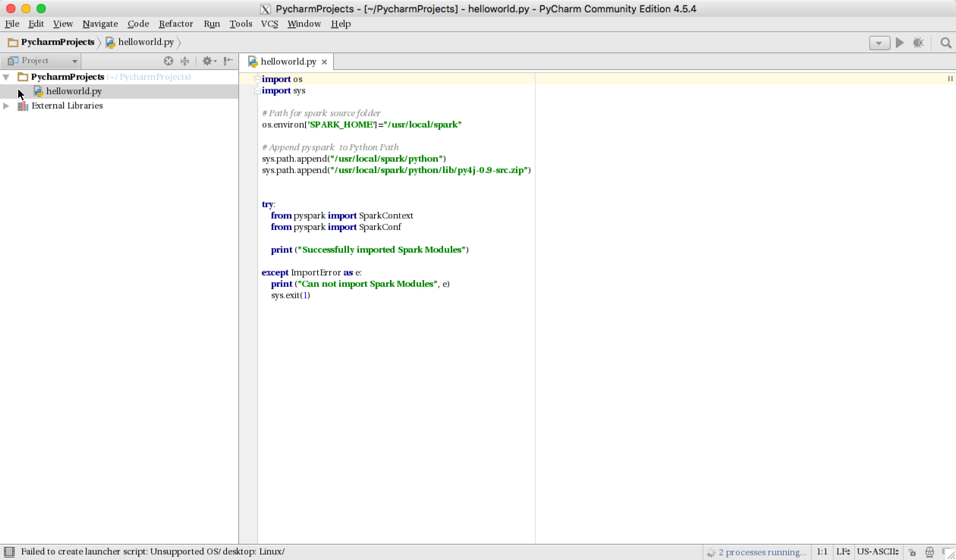This screenshot has height=560, width=956.
Task: Select helloworld.py in the project tree
Action: click(x=74, y=91)
